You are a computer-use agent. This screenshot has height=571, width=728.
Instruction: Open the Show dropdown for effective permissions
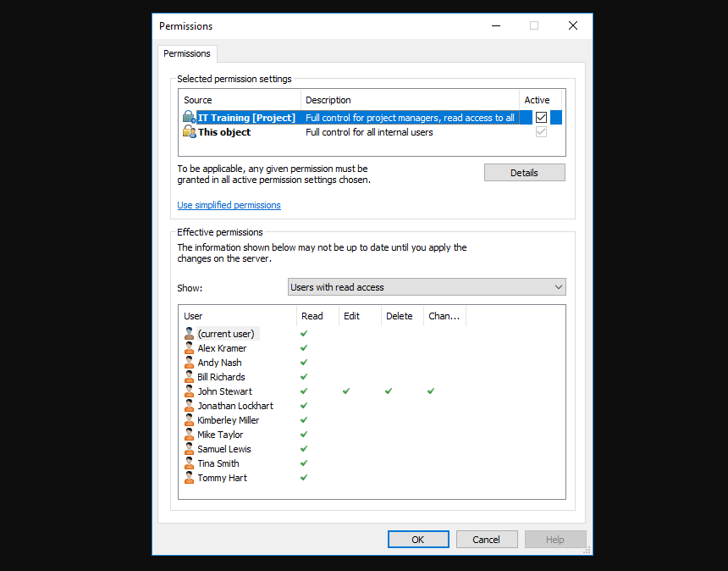pyautogui.click(x=557, y=287)
